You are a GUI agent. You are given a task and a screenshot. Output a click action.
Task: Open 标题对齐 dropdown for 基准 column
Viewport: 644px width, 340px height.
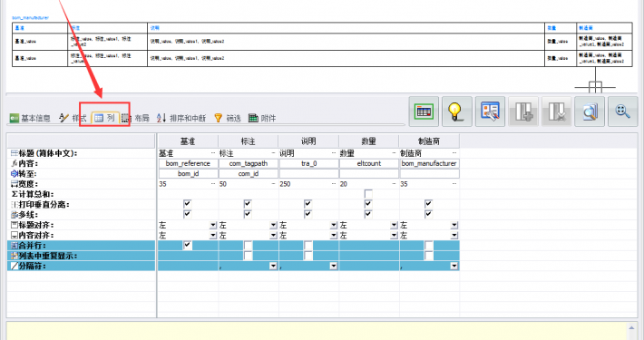[213, 225]
